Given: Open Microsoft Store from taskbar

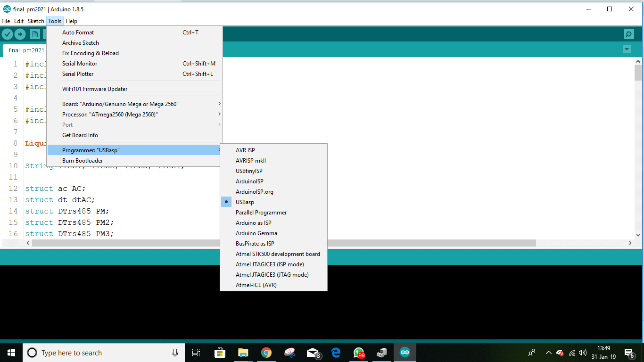Looking at the screenshot, I should (x=220, y=353).
